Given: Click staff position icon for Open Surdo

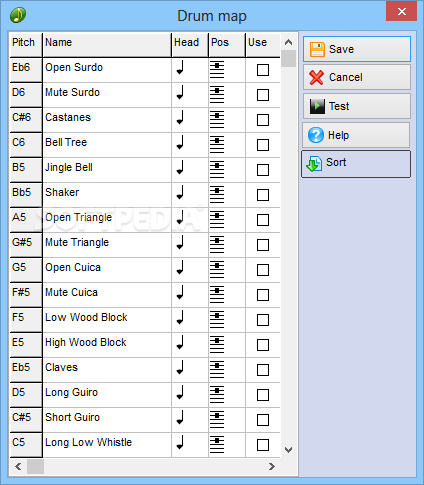Looking at the screenshot, I should click(x=217, y=70).
